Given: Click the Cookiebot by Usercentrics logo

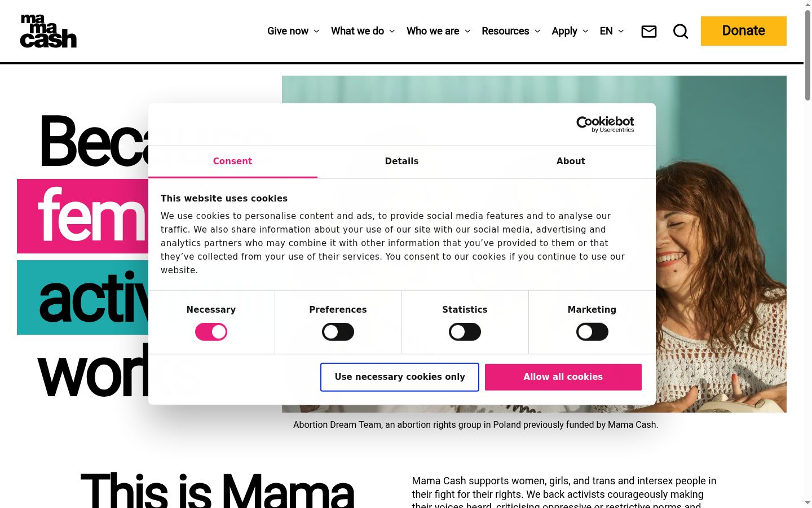Looking at the screenshot, I should tap(605, 124).
